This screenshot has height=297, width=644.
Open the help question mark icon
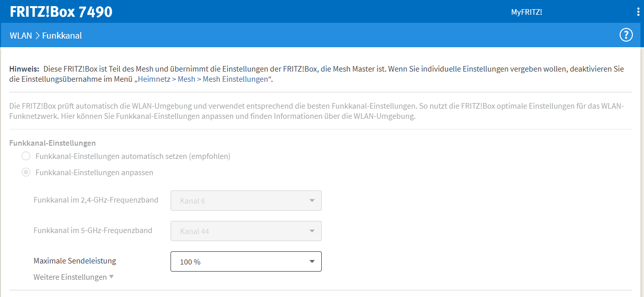tap(626, 35)
